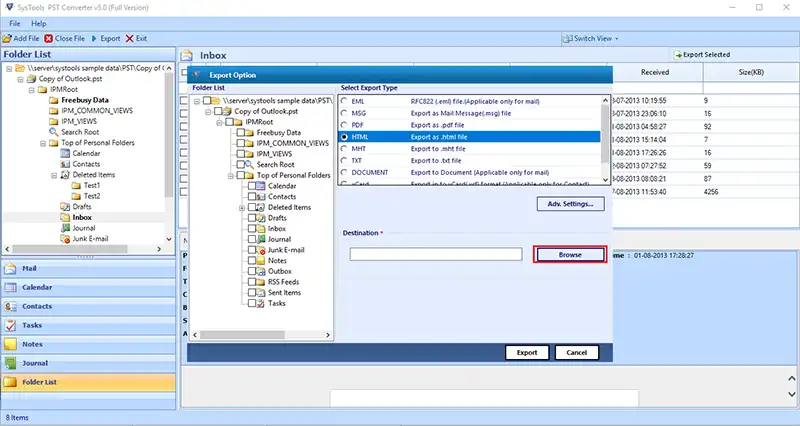Image resolution: width=800 pixels, height=426 pixels.
Task: Collapse Copy of Outlook.pst in dialog tree
Action: 208,111
